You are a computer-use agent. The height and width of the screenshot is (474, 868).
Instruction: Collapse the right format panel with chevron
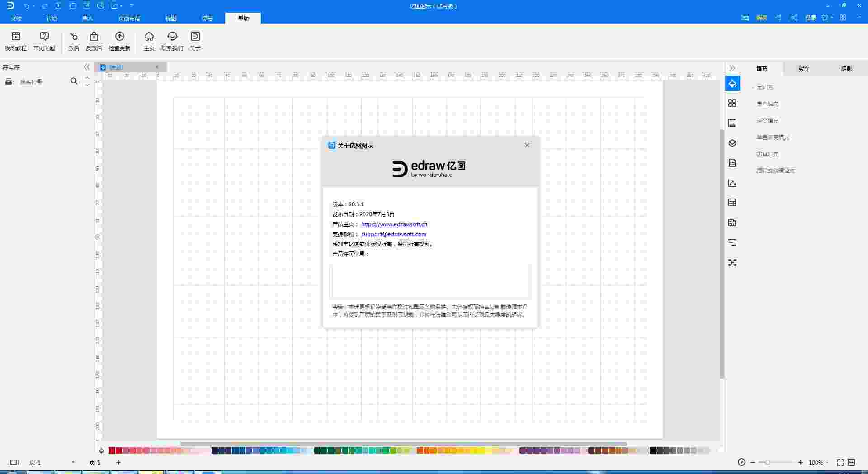(x=732, y=68)
